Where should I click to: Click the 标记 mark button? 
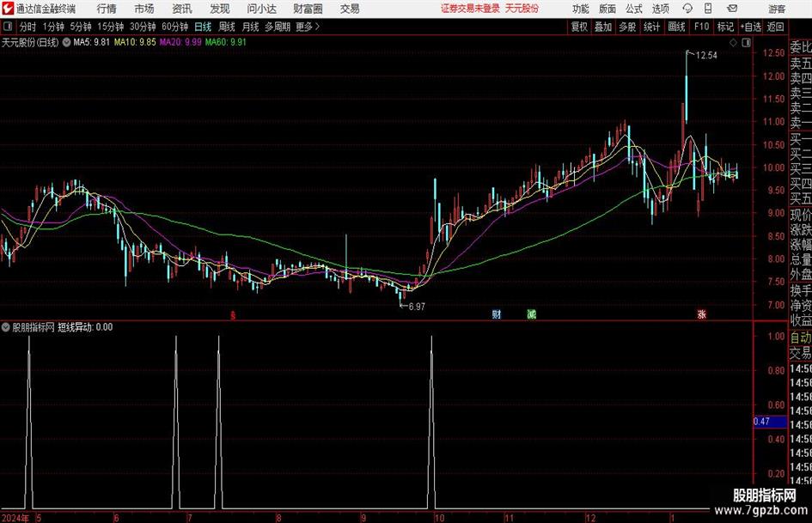point(725,27)
